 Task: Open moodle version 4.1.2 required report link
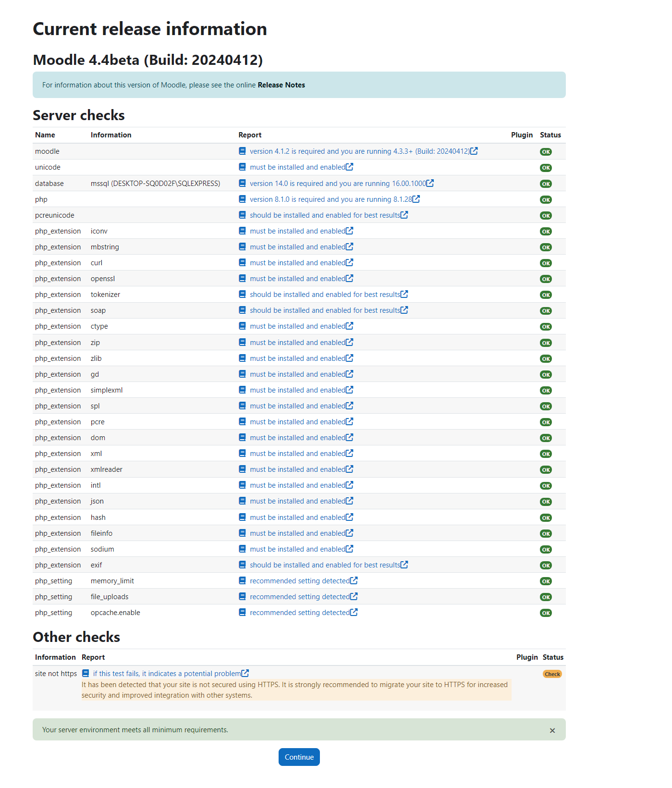coord(360,151)
